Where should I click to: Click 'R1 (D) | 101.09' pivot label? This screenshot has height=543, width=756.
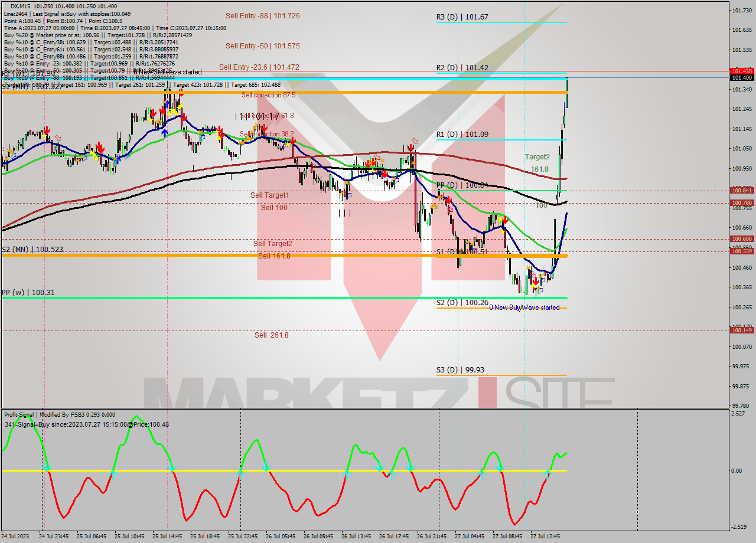[x=462, y=135]
